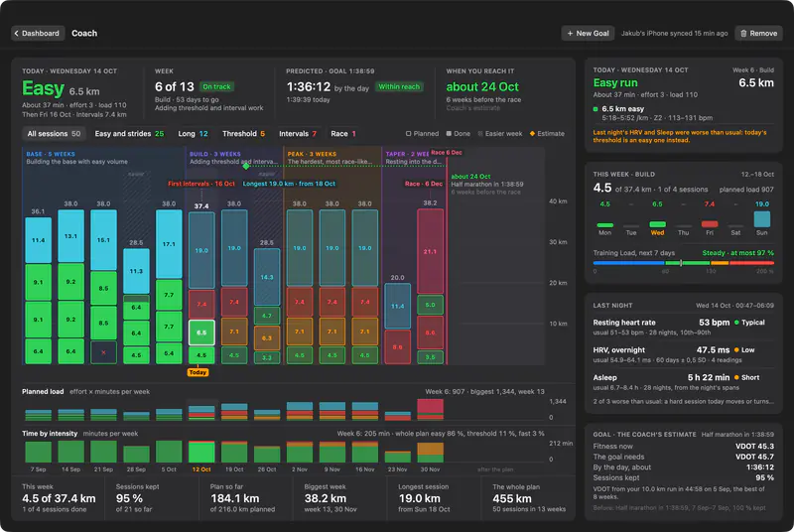This screenshot has height=532, width=794.
Task: Go back using the Dashboard chevron button
Action: point(38,34)
